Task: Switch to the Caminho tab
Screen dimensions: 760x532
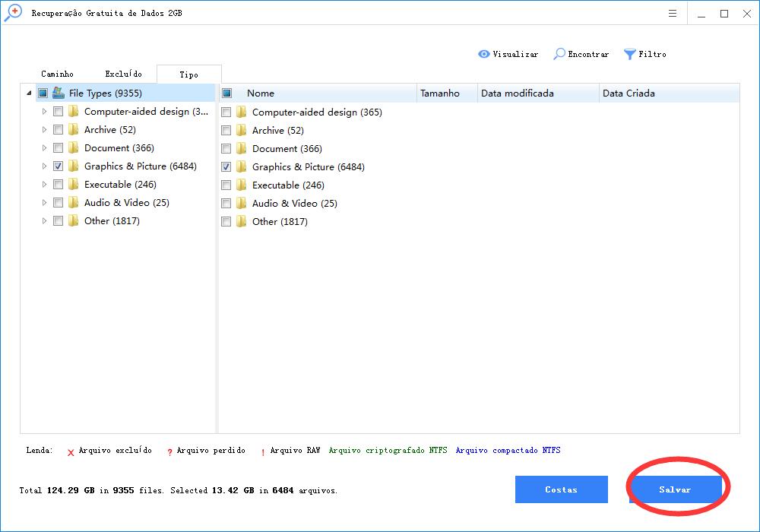Action: point(57,74)
